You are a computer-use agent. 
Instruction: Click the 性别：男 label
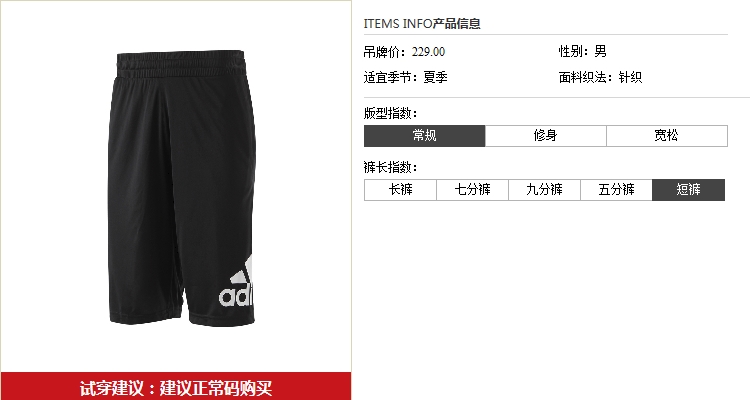583,51
